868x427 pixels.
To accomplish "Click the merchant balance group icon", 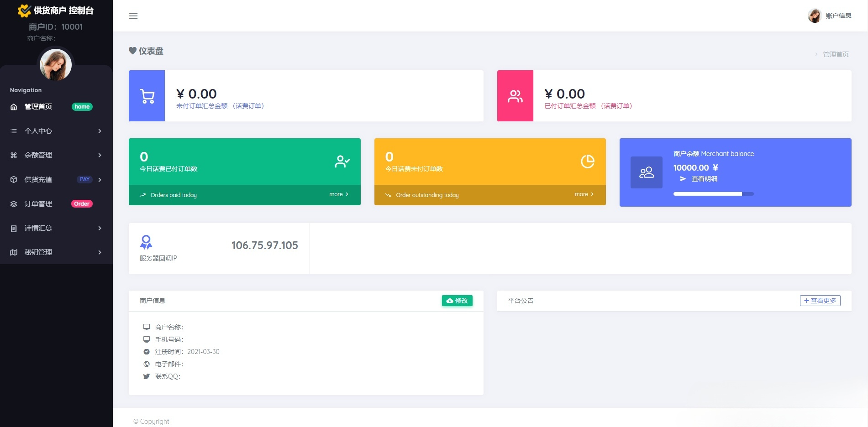I will [646, 172].
